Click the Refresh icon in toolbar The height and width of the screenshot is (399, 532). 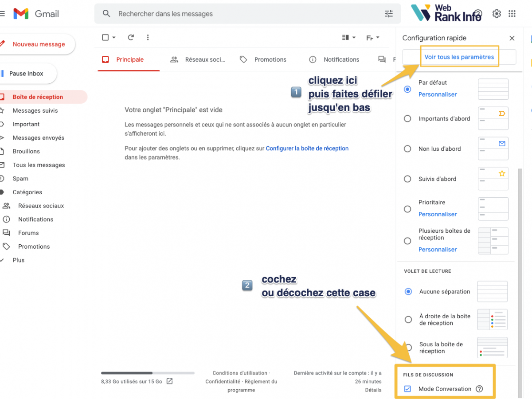131,38
